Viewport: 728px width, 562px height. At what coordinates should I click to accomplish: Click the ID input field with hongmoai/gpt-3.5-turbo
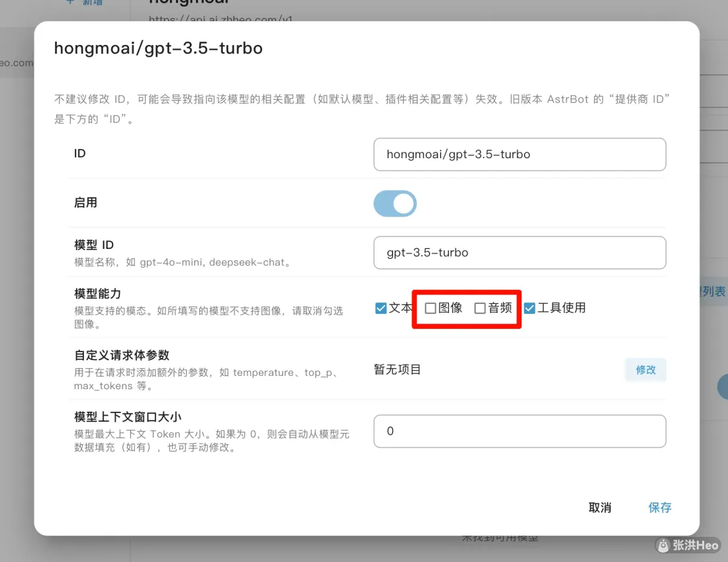pos(520,154)
